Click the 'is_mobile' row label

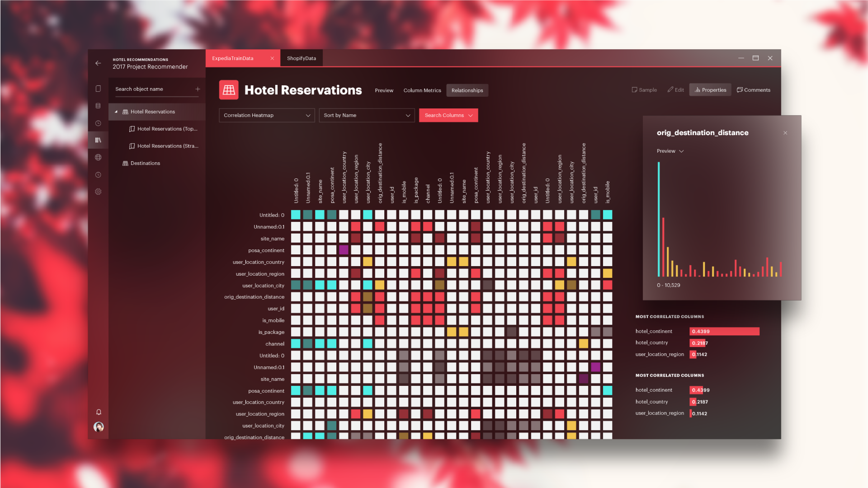[x=273, y=320]
